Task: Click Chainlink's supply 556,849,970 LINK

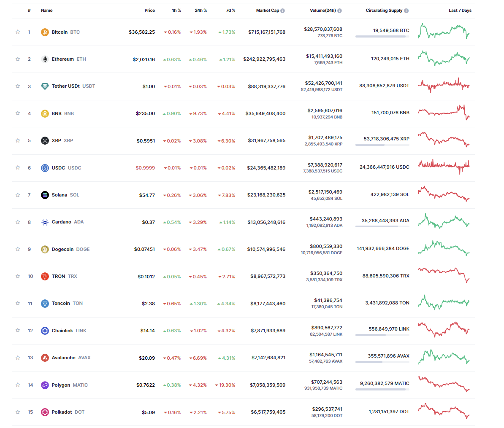Action: 389,329
